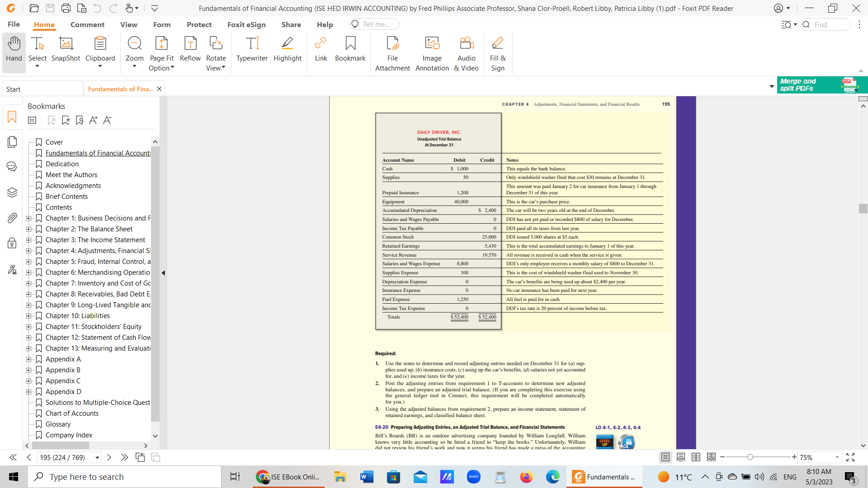Viewport: 868px width, 488px height.
Task: Expand Chapter 10: Liabilities bookmark
Action: pos(28,315)
